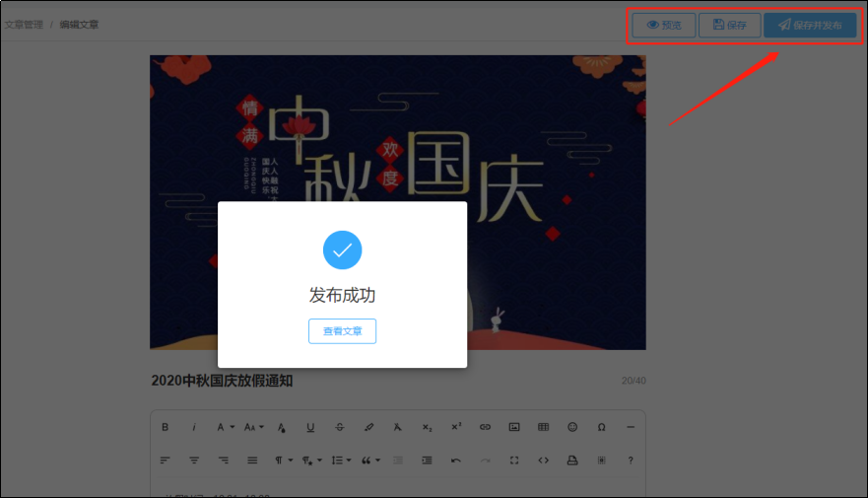
Task: Undo the last edit
Action: pos(456,461)
